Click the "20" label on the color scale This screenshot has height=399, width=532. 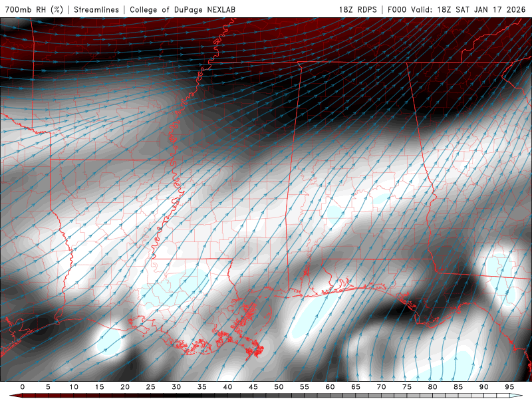(x=125, y=387)
